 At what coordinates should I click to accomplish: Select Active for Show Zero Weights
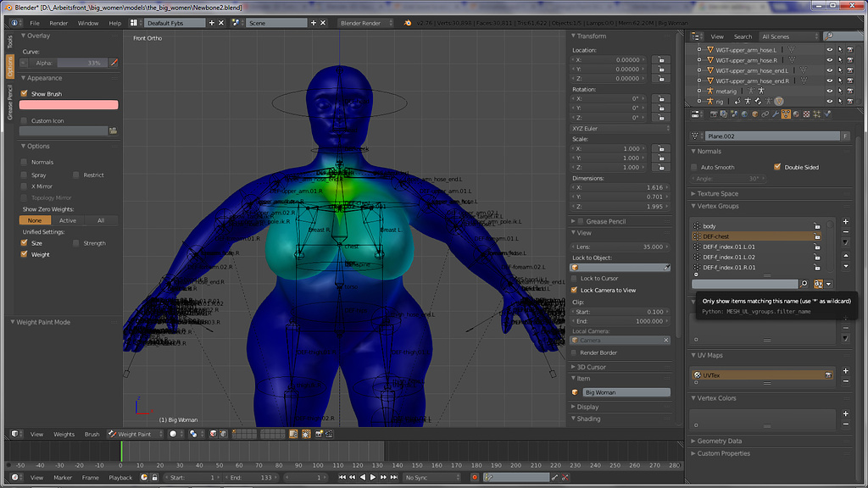(x=68, y=220)
